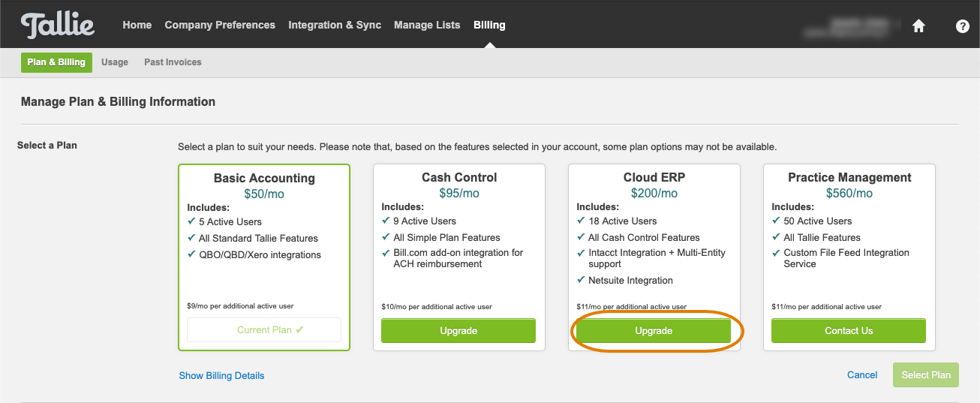The height and width of the screenshot is (403, 980).
Task: Click the Select Plan button
Action: coord(926,375)
